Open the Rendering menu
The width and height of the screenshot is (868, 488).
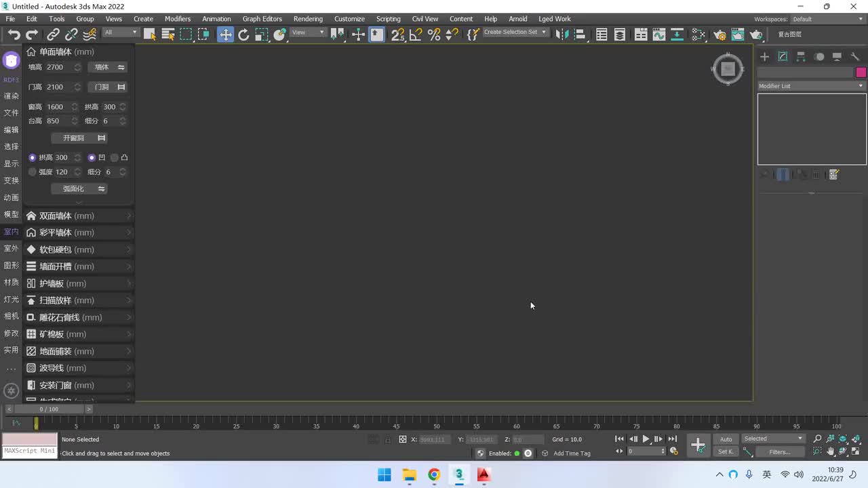point(308,19)
